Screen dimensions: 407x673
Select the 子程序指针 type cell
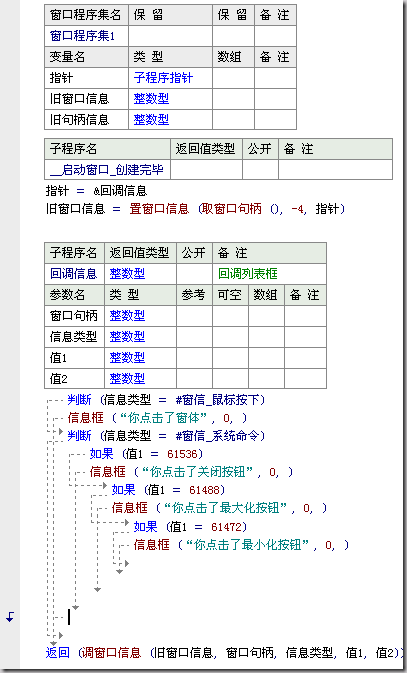click(x=170, y=78)
